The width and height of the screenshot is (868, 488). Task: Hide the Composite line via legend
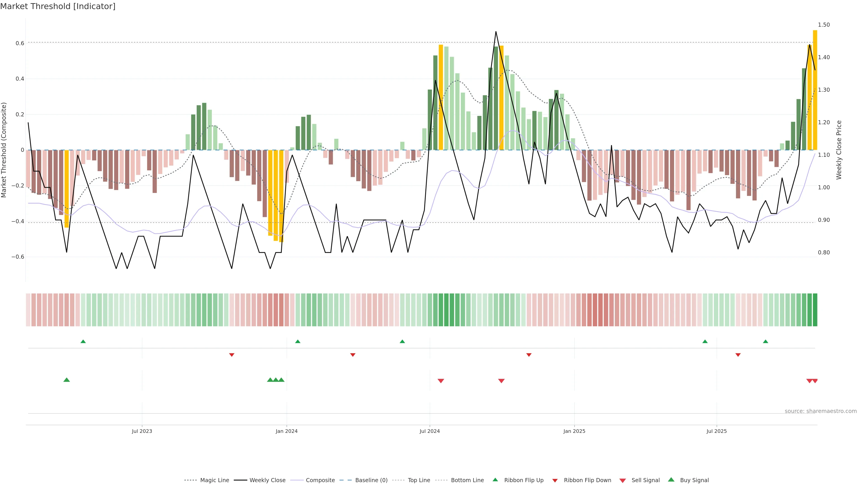[320, 480]
